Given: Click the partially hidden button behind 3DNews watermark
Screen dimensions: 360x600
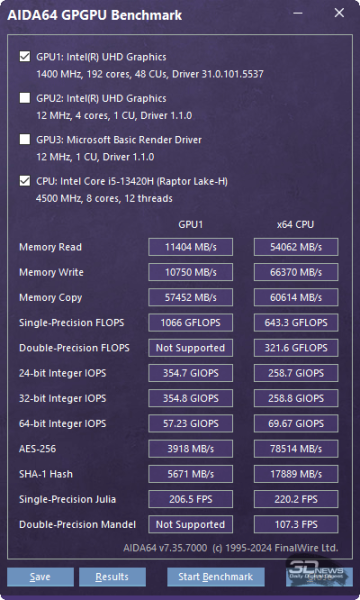Looking at the screenshot, I should pos(319,577).
